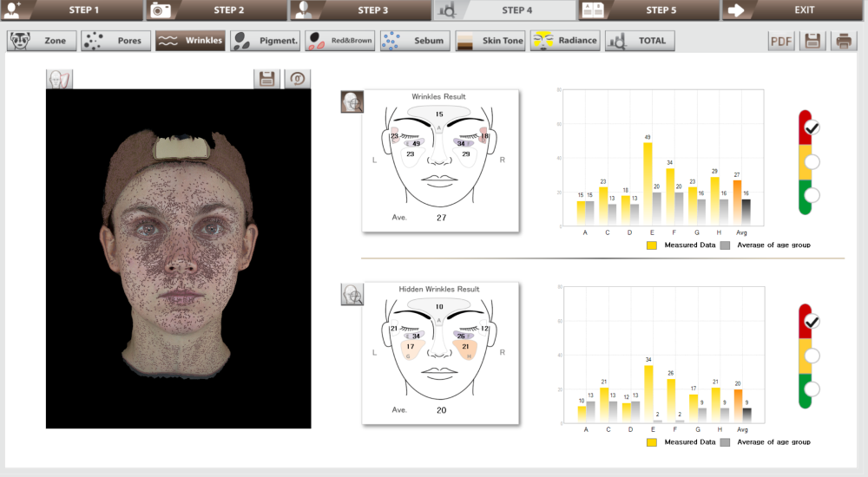Click the face profile icon above the photo
868x477 pixels.
tap(59, 79)
